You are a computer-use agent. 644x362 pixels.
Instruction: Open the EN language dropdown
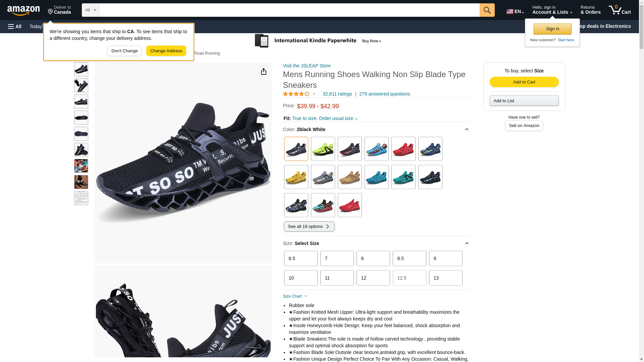pos(515,11)
